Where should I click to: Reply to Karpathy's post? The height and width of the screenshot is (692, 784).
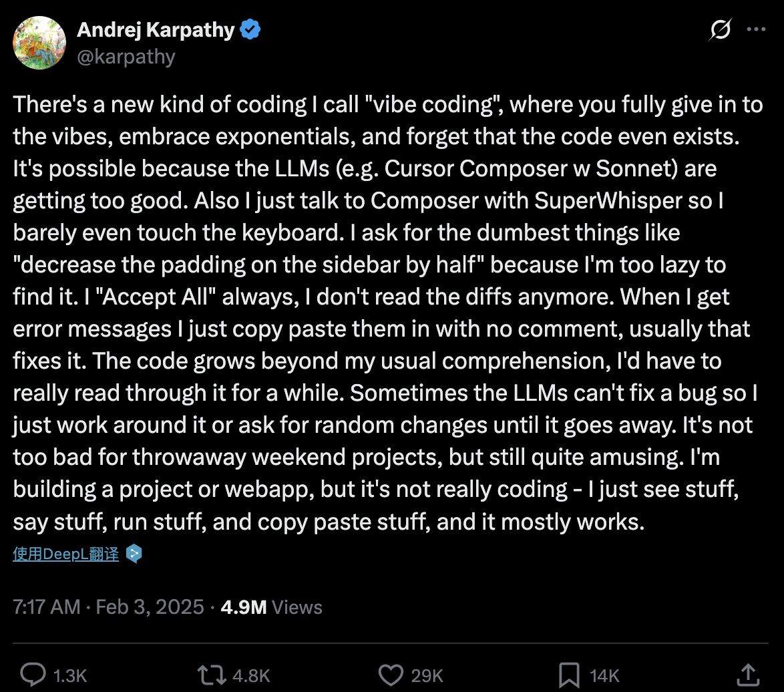(34, 675)
